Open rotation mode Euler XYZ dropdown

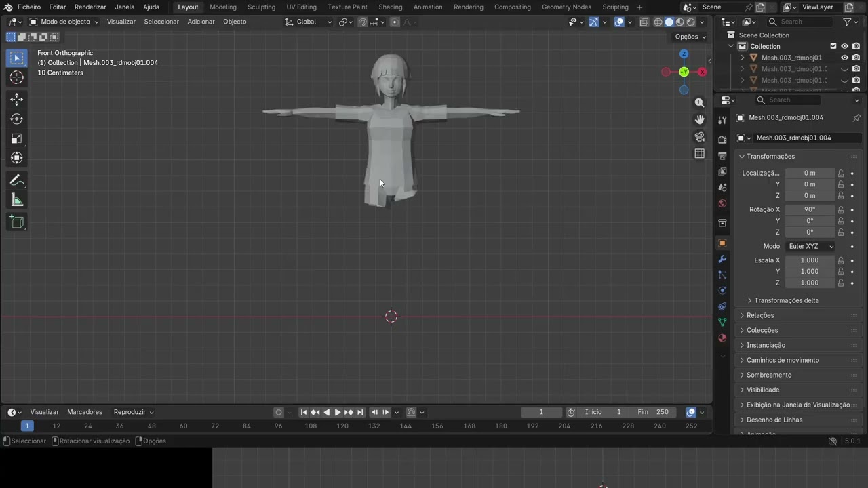pos(811,246)
